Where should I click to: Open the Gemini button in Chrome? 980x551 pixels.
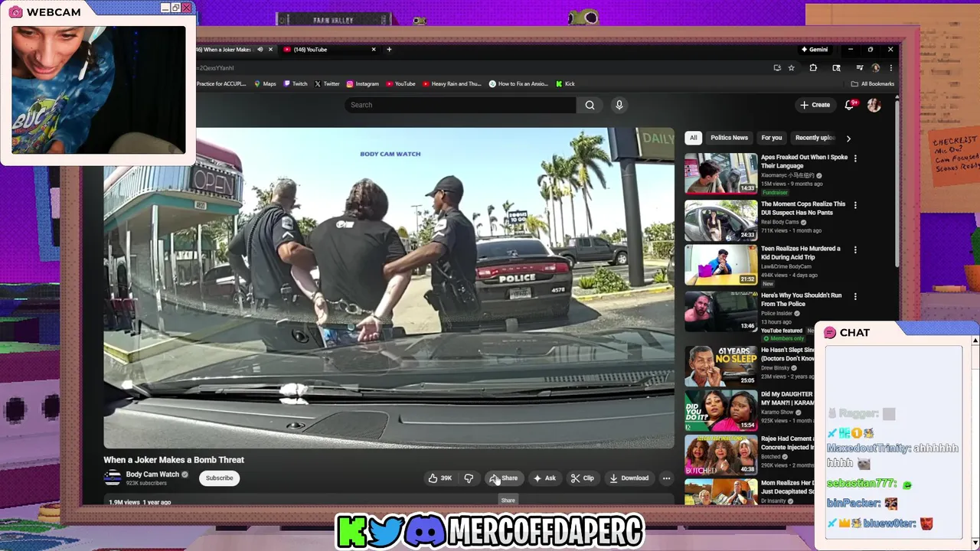pyautogui.click(x=815, y=49)
